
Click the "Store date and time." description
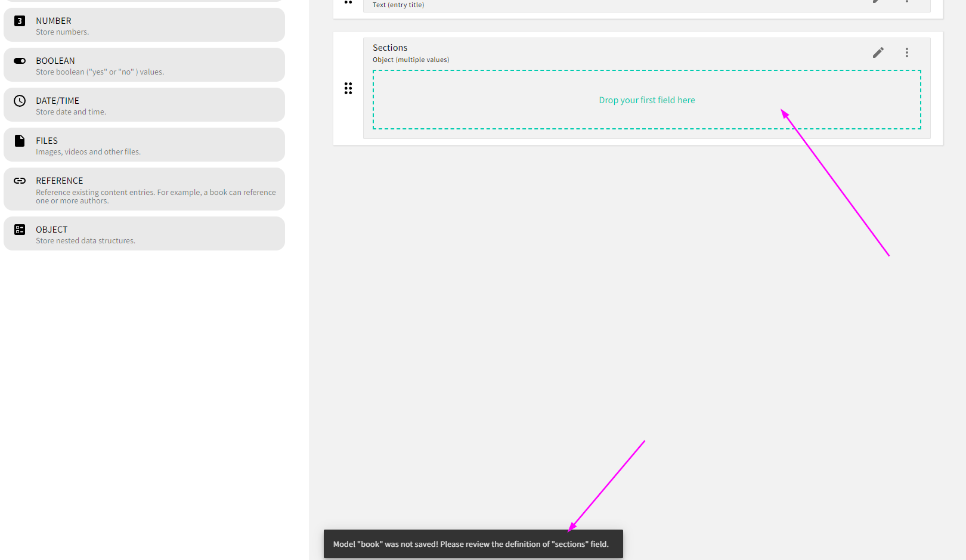(70, 112)
